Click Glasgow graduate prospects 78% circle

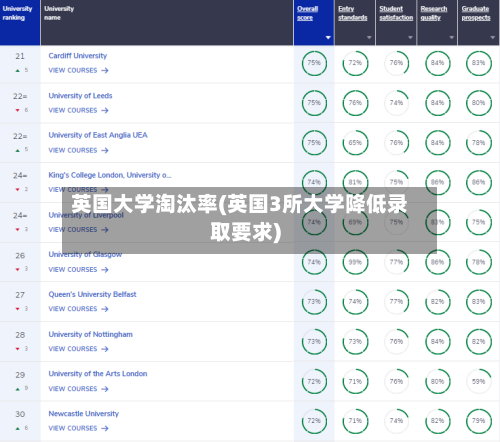point(479,262)
